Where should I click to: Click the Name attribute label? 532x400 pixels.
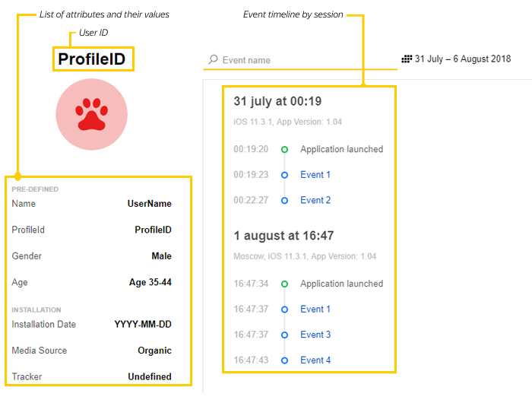click(24, 204)
